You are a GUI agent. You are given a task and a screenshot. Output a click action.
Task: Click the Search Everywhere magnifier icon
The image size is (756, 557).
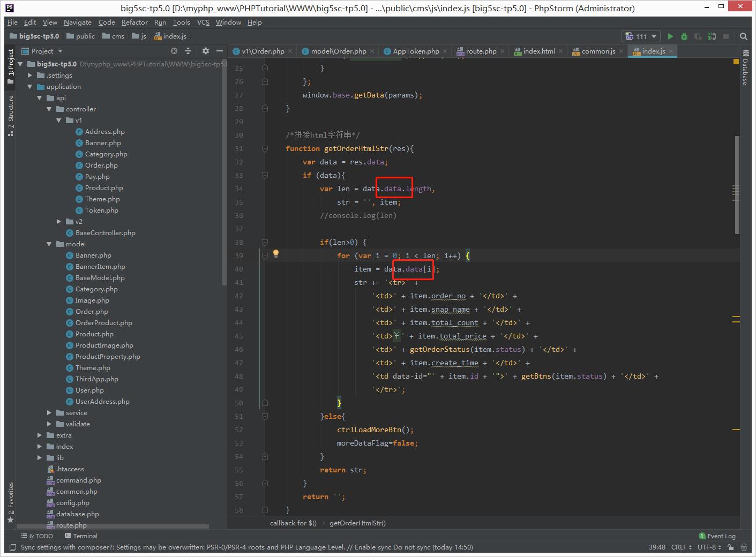tap(744, 36)
